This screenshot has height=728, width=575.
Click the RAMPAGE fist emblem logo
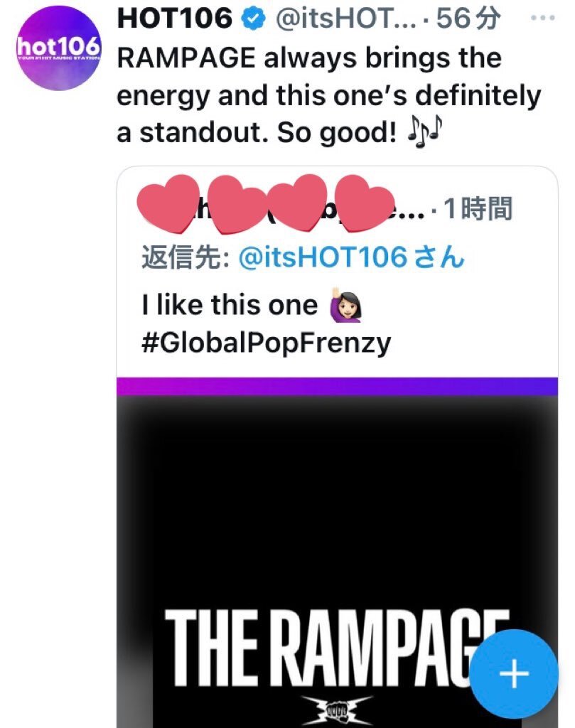pos(337,710)
